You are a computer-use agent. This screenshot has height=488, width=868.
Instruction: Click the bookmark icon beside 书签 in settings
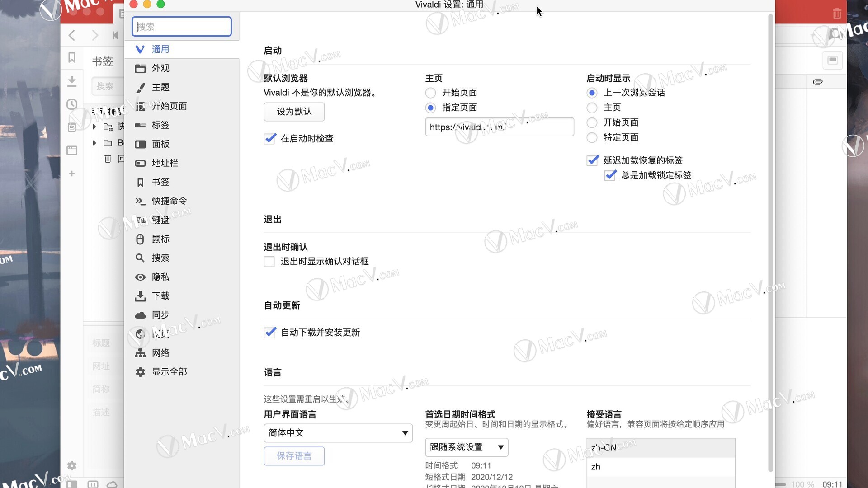[140, 182]
